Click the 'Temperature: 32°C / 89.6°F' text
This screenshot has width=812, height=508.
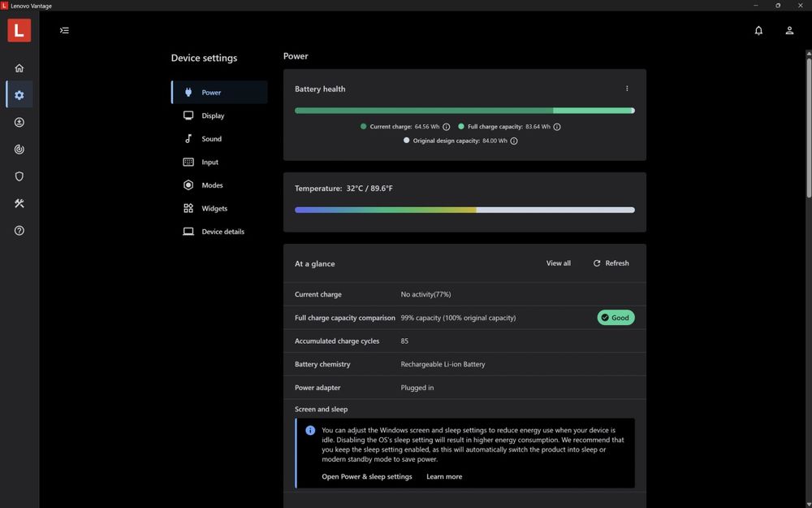click(343, 189)
